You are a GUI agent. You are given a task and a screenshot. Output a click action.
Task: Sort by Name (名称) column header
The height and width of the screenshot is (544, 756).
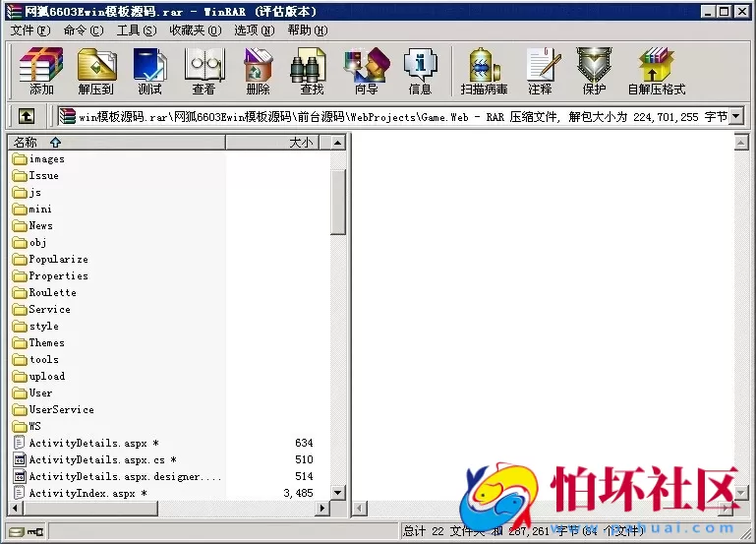pos(117,143)
